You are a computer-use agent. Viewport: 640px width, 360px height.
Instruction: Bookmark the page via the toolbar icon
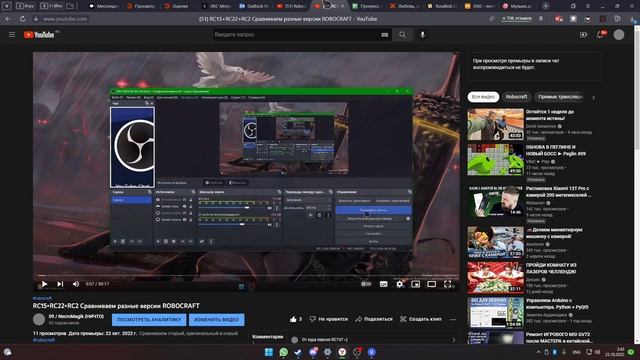pyautogui.click(x=541, y=19)
